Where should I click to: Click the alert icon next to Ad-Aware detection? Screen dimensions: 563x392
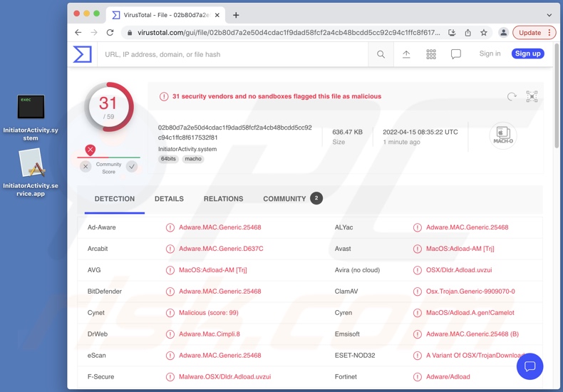(x=170, y=227)
